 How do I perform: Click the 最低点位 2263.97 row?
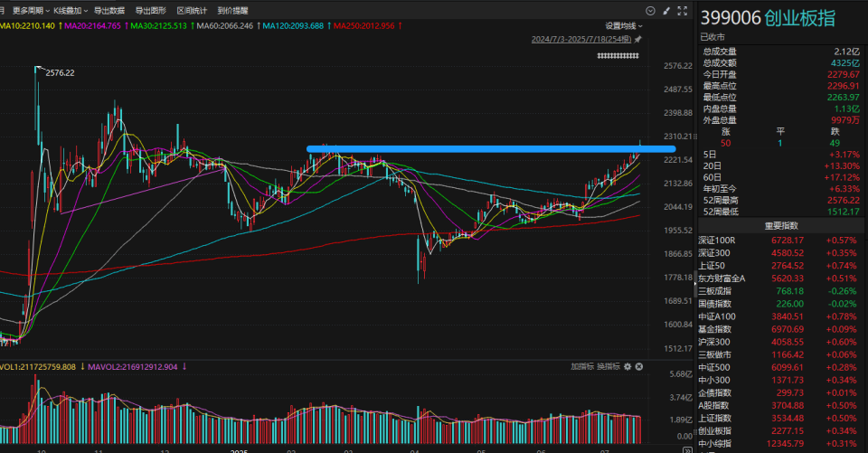click(781, 98)
